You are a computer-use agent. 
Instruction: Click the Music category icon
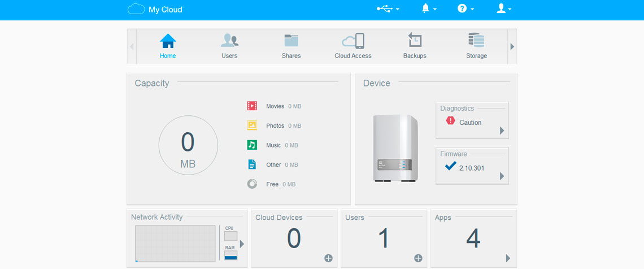point(252,145)
